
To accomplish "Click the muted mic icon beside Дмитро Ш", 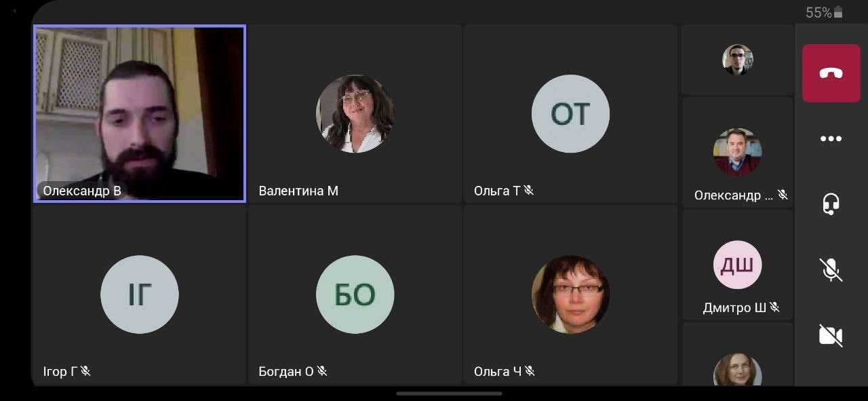I will point(774,307).
